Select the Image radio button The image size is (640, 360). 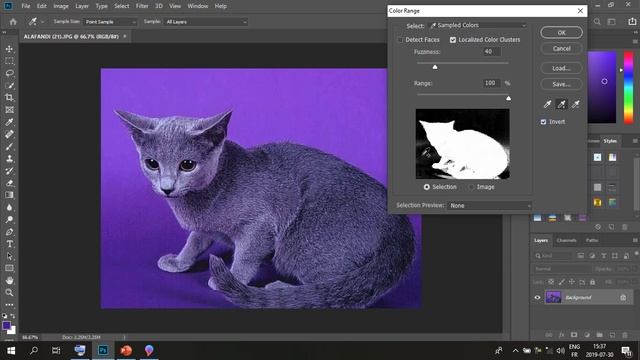[x=471, y=187]
